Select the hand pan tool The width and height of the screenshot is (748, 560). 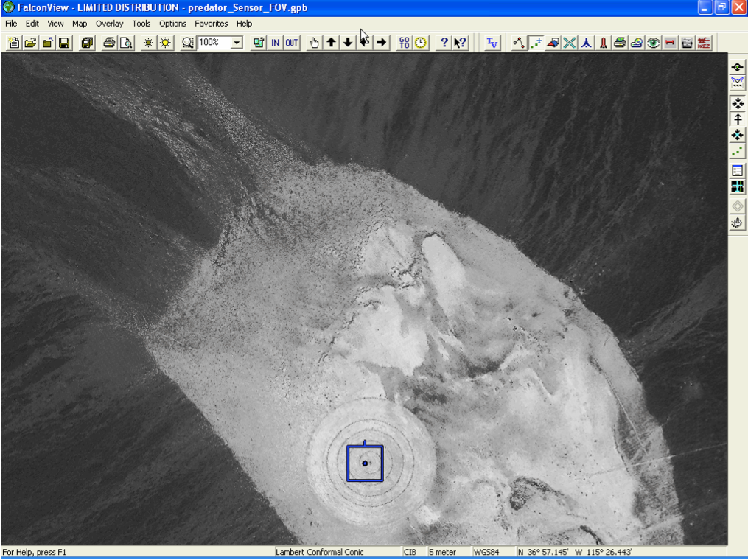tap(314, 43)
